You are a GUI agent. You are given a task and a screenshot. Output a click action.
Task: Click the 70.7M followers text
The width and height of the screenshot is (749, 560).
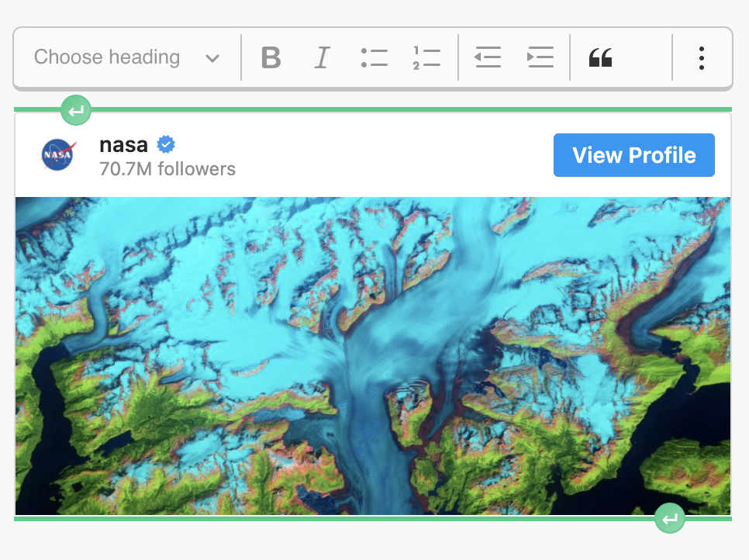coord(166,169)
